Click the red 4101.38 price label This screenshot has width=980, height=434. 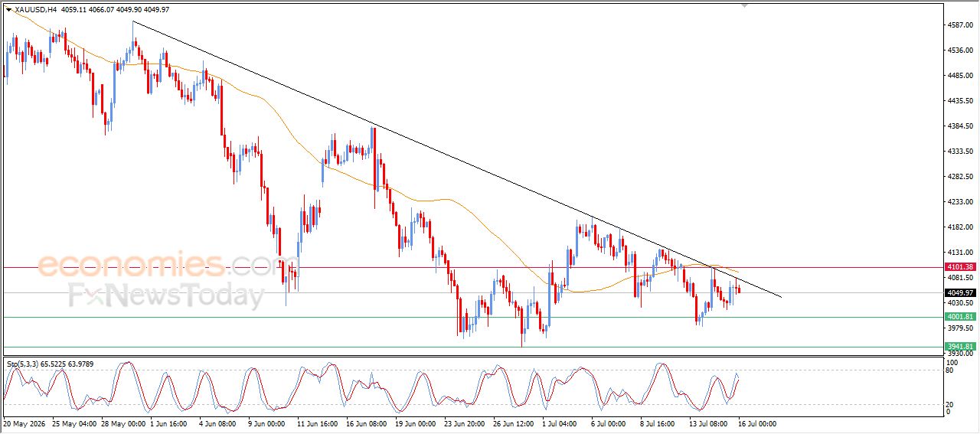pos(960,267)
